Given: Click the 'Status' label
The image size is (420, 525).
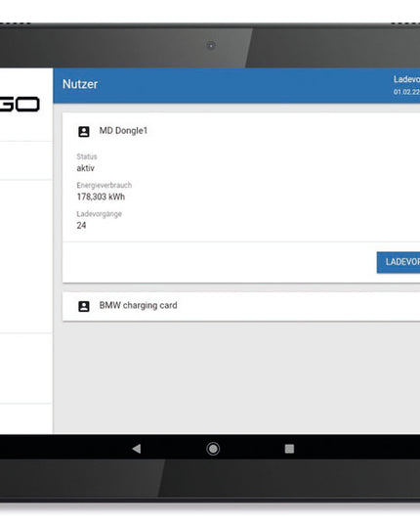Looking at the screenshot, I should (x=87, y=156).
